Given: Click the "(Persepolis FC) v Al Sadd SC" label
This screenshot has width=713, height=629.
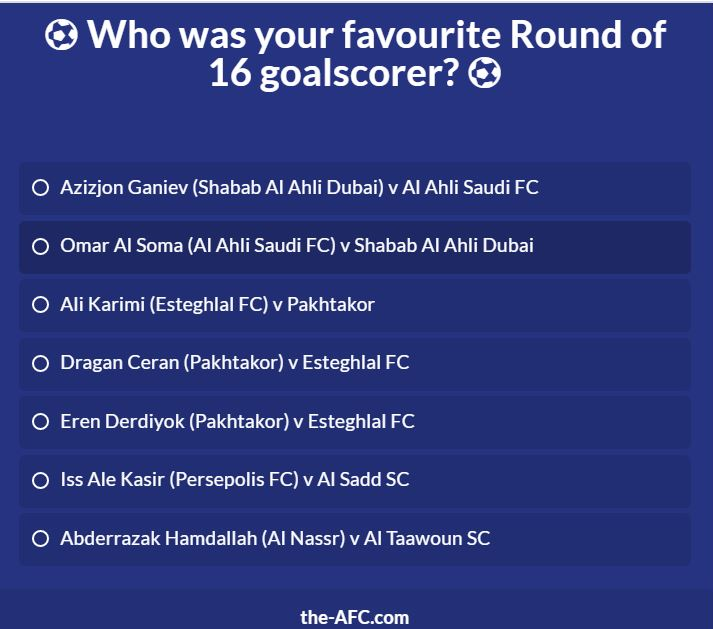Looking at the screenshot, I should [x=289, y=480].
